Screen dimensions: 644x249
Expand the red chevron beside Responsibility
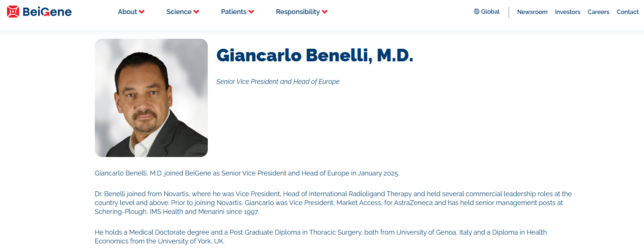click(325, 12)
